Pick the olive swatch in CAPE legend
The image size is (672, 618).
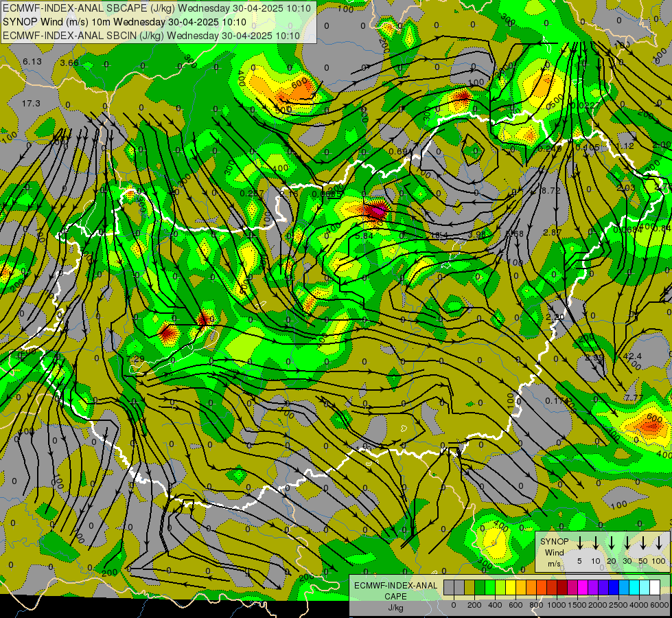pos(470,587)
